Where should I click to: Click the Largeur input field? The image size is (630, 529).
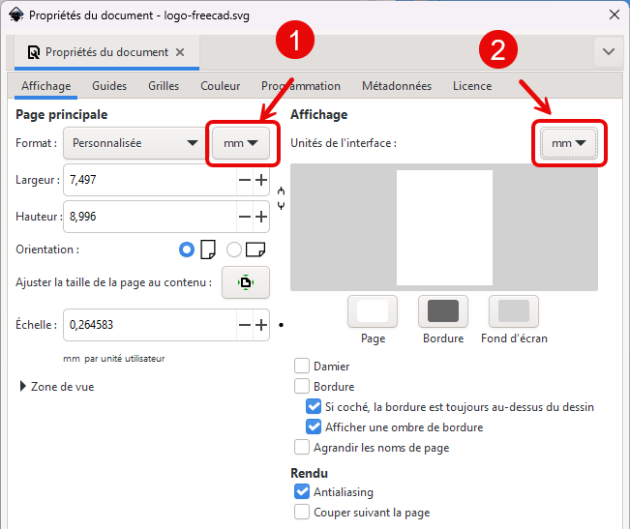pyautogui.click(x=150, y=180)
